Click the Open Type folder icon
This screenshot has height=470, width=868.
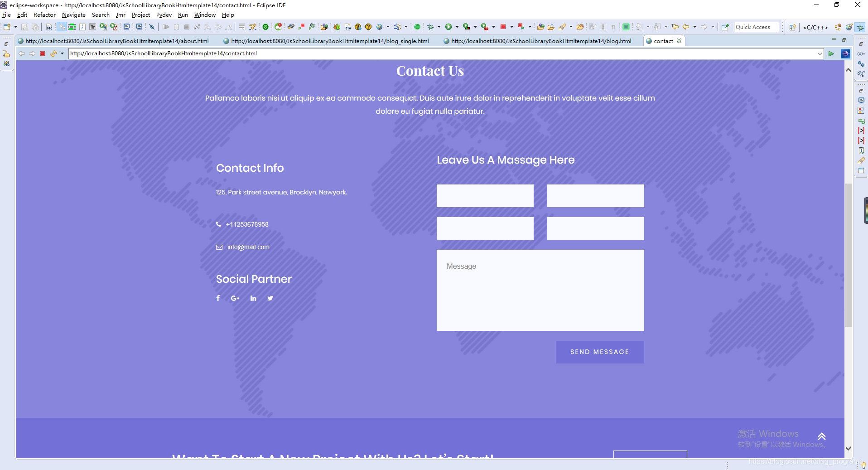540,27
